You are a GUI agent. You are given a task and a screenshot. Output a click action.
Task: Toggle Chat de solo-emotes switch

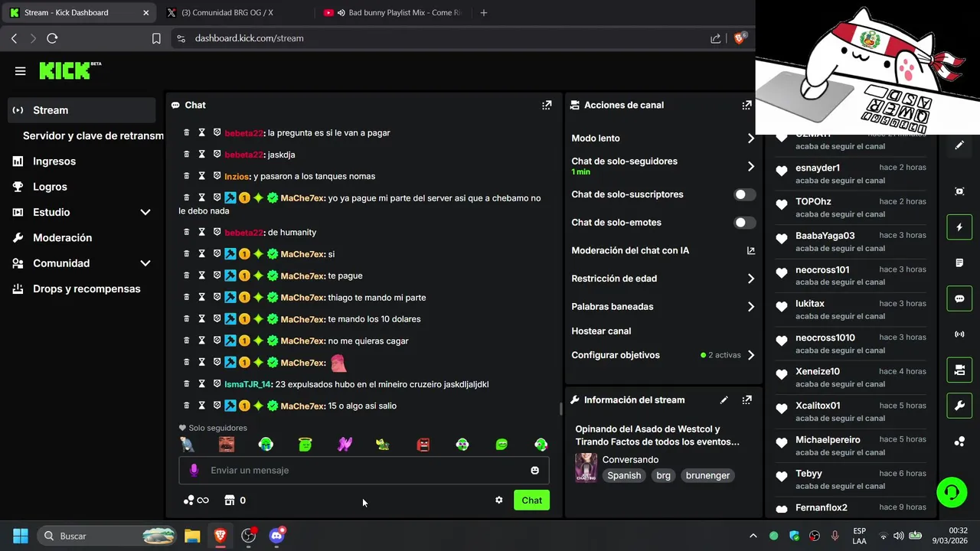point(744,223)
